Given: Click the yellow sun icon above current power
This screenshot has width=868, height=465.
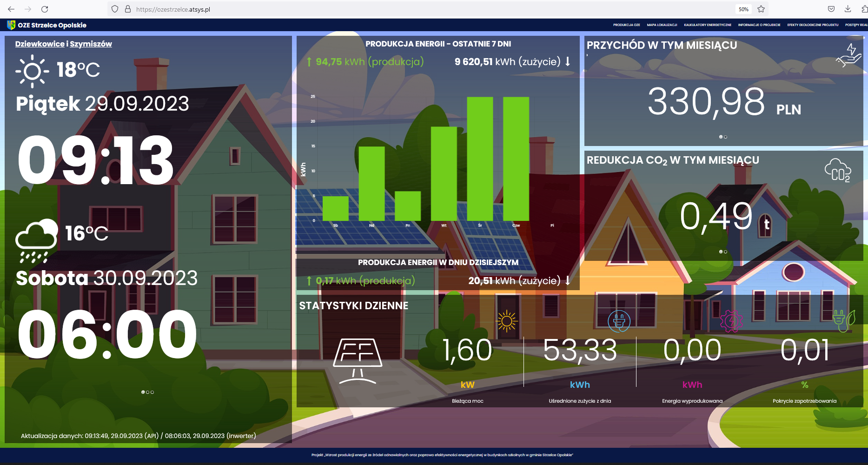Looking at the screenshot, I should [506, 321].
